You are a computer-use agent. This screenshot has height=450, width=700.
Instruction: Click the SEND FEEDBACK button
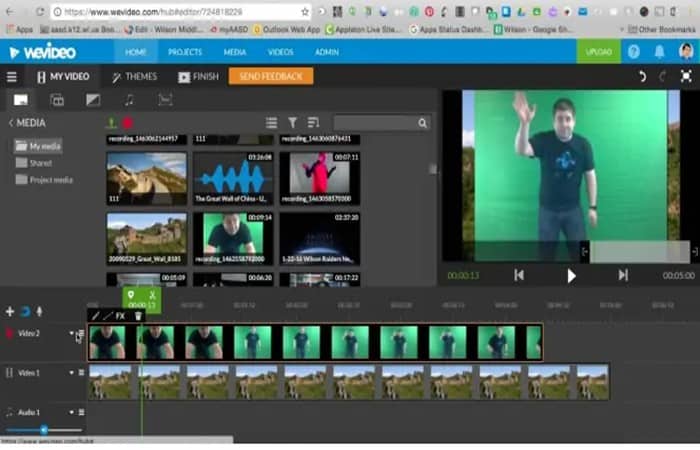click(x=271, y=76)
